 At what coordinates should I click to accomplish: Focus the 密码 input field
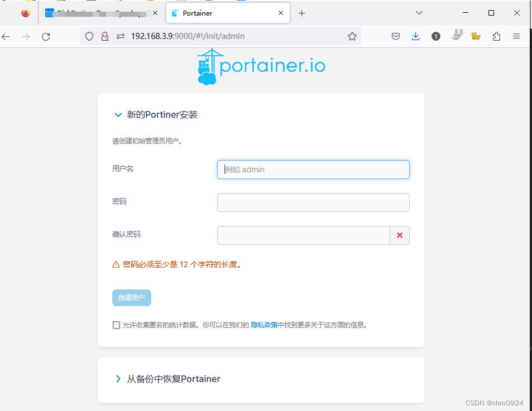[313, 202]
